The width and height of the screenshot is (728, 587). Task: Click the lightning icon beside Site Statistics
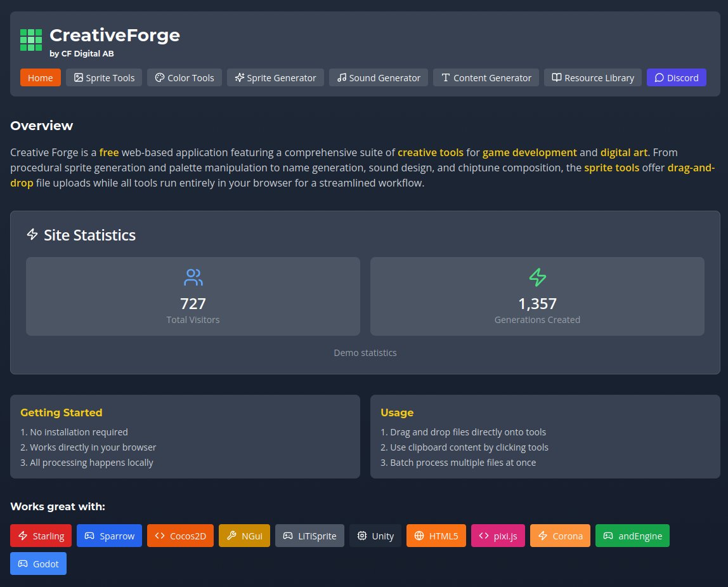[32, 234]
